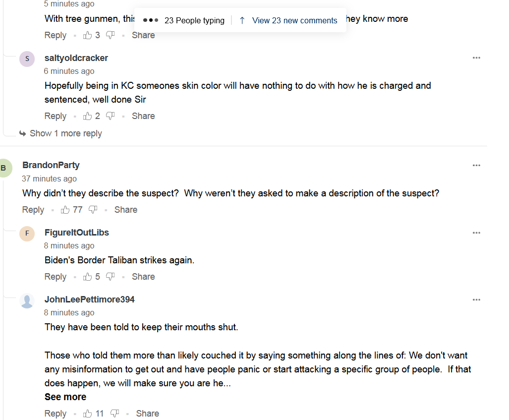Reply to BrandonParty's comment

(x=33, y=210)
